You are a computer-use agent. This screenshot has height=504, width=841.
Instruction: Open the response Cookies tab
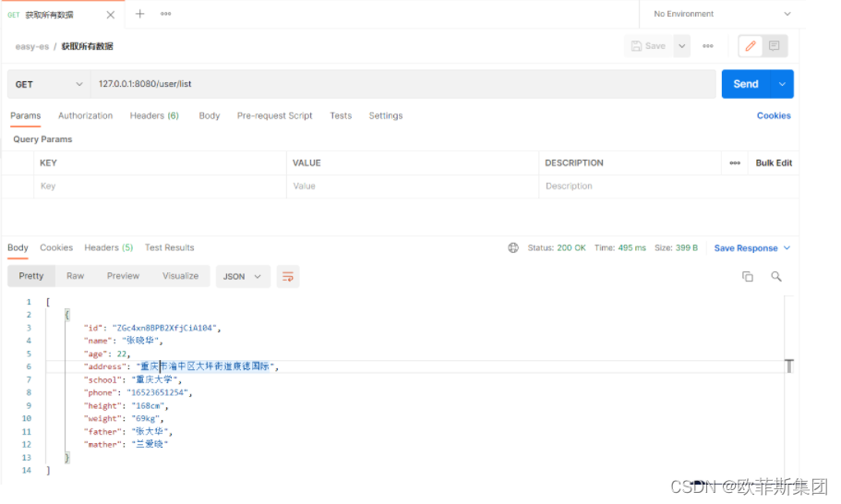tap(56, 247)
